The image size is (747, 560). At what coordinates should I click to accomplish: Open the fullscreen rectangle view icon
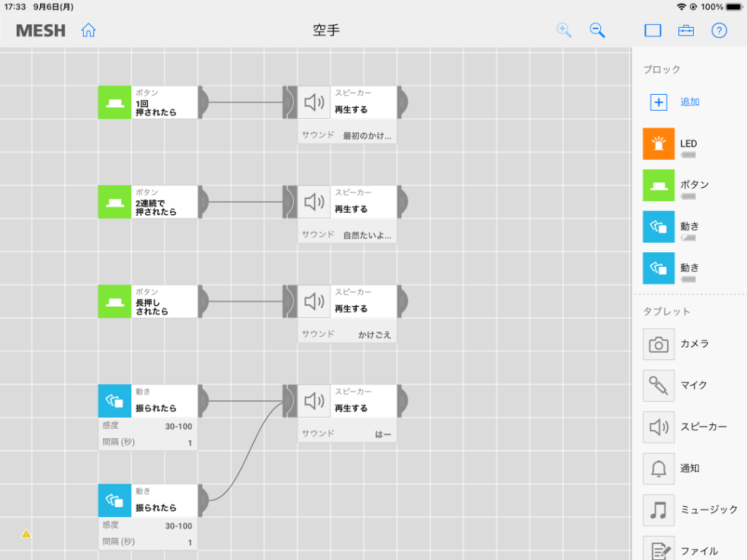coord(653,31)
